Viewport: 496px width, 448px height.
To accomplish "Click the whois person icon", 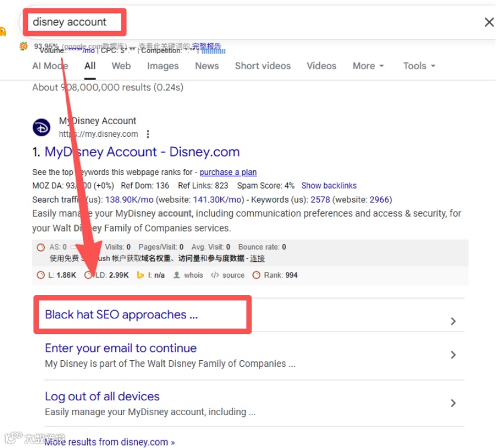I will point(177,275).
